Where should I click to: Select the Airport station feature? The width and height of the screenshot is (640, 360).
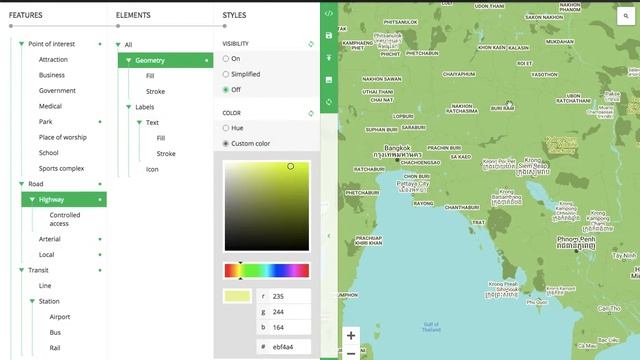[60, 317]
